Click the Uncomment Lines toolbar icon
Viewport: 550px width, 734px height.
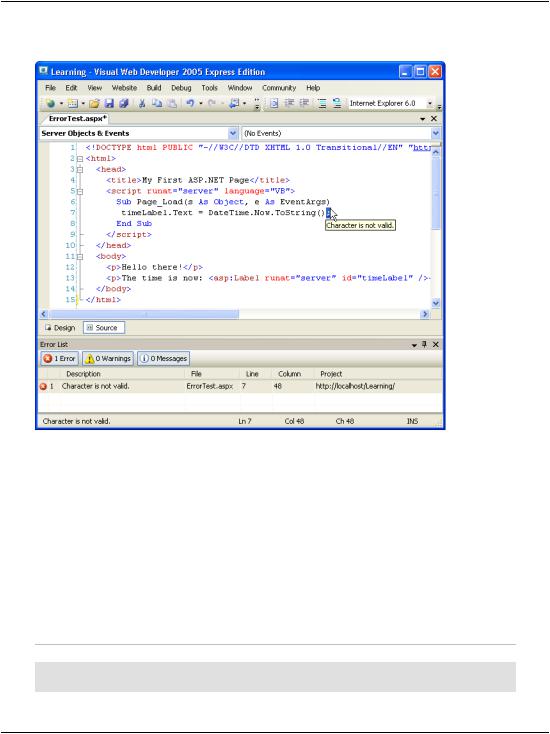pos(337,103)
